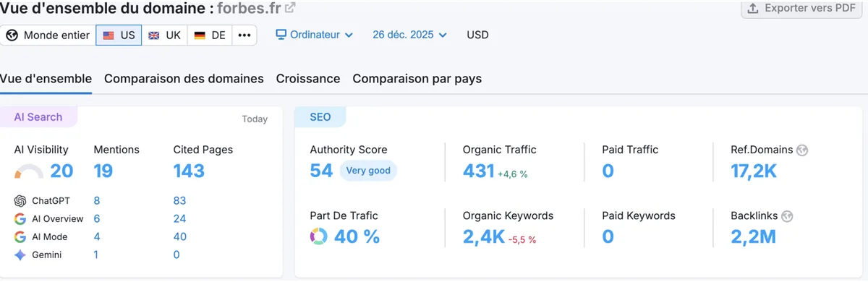Open the external link icon beside forbes.fr

pos(290,8)
